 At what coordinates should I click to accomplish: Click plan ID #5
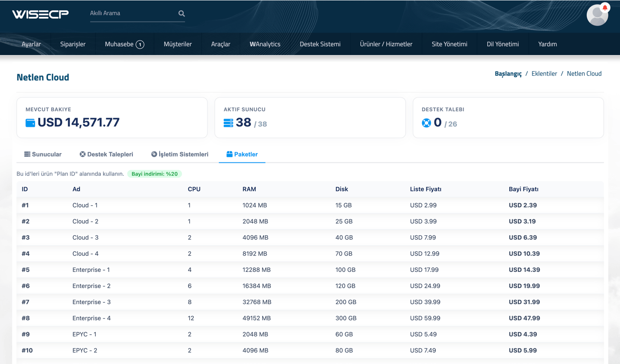coord(25,270)
